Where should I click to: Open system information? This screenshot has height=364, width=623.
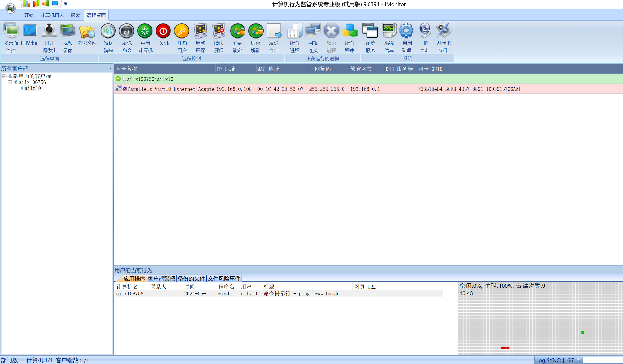[389, 38]
